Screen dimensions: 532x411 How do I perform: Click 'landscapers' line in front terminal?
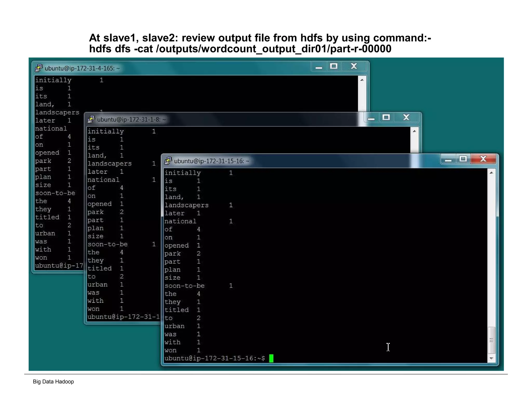pyautogui.click(x=198, y=205)
